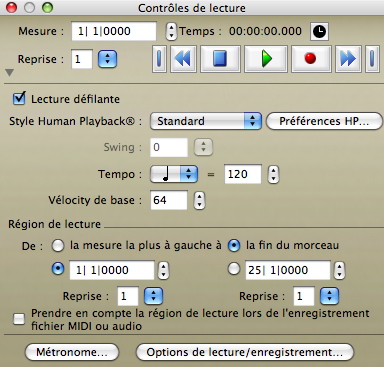Viewport: 384px width, 367px height.
Task: Click the Tempo value stepper
Action: pyautogui.click(x=273, y=174)
